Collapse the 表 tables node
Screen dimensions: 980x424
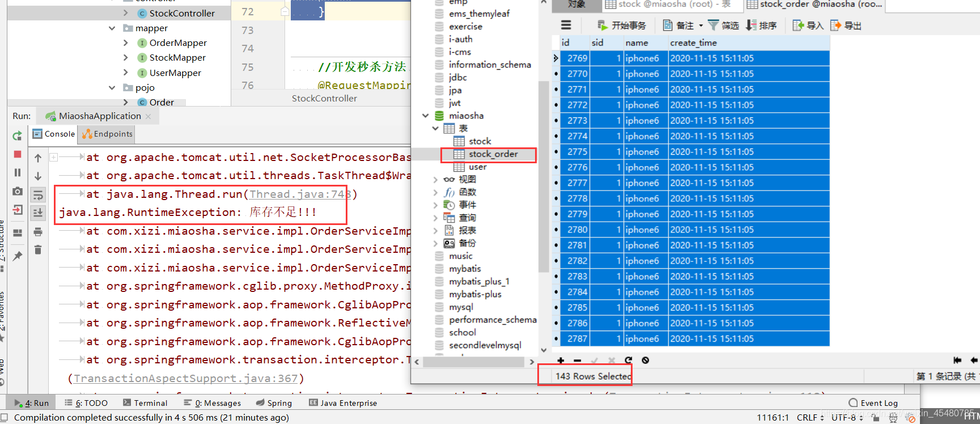435,129
